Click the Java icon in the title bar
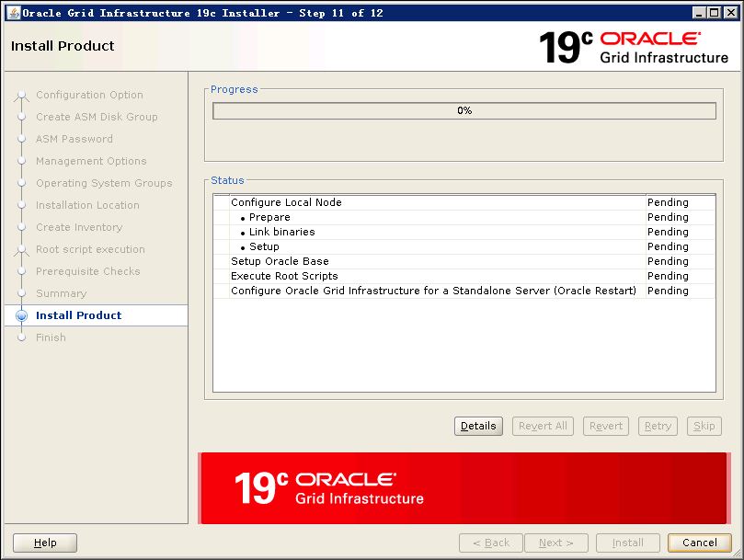744x560 pixels. point(15,13)
